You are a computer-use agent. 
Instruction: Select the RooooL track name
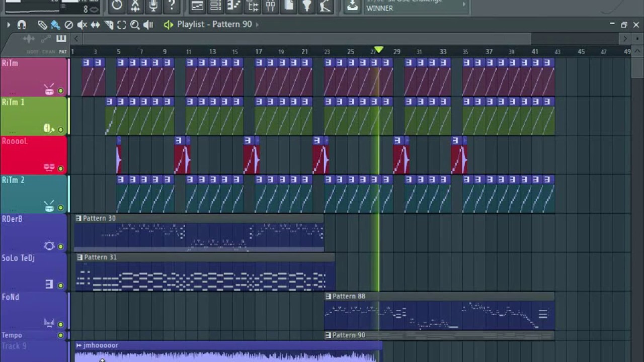[15, 141]
